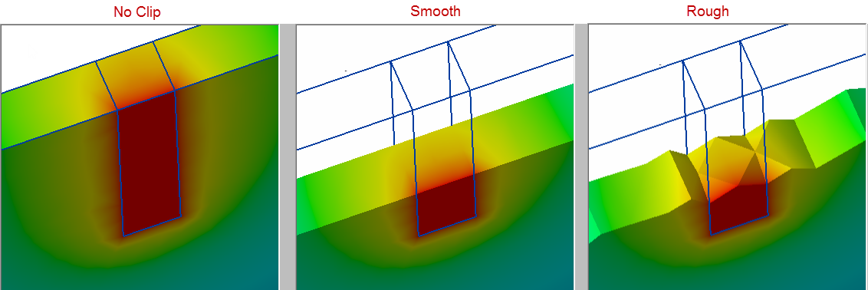The image size is (868, 290).
Task: Click the "Rough" label
Action: [707, 11]
